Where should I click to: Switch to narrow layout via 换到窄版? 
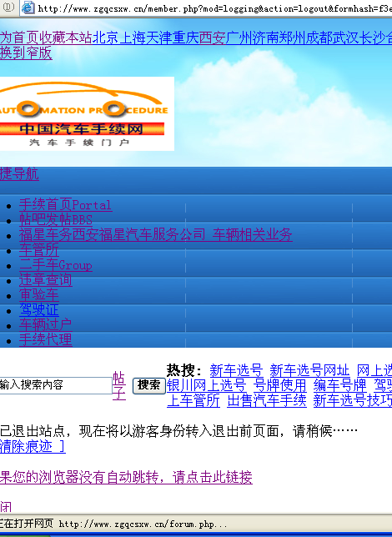pos(26,53)
